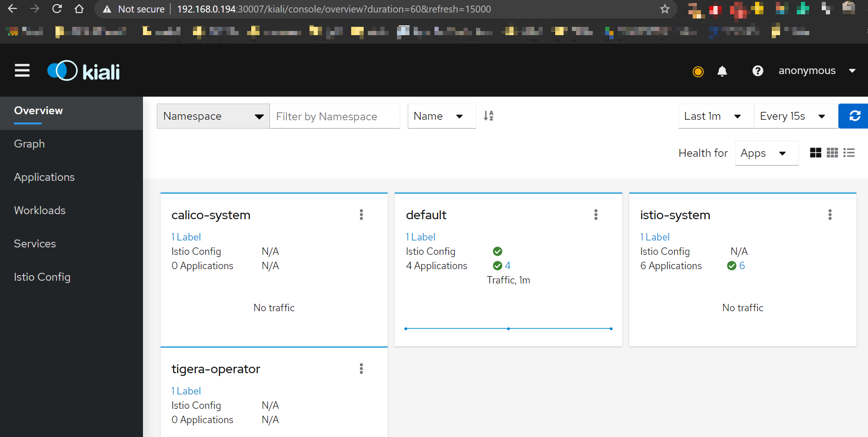Open the Every 15s refresh dropdown
Screen dimensions: 868x437
tap(796, 116)
